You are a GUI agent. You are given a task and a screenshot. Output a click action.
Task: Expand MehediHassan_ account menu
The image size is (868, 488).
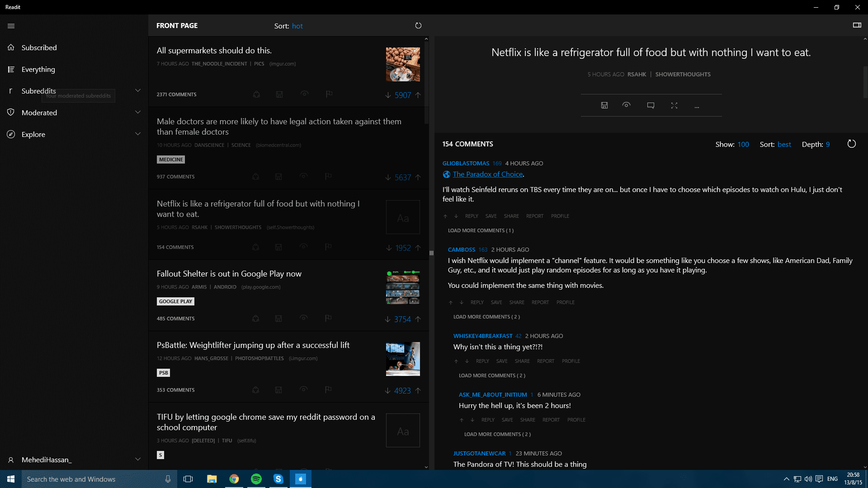point(138,459)
